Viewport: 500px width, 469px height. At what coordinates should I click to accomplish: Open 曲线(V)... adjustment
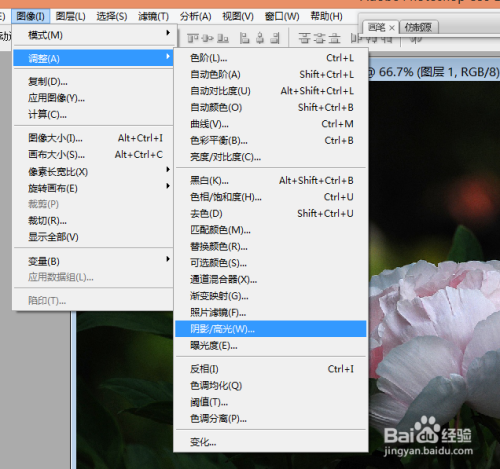[271, 124]
